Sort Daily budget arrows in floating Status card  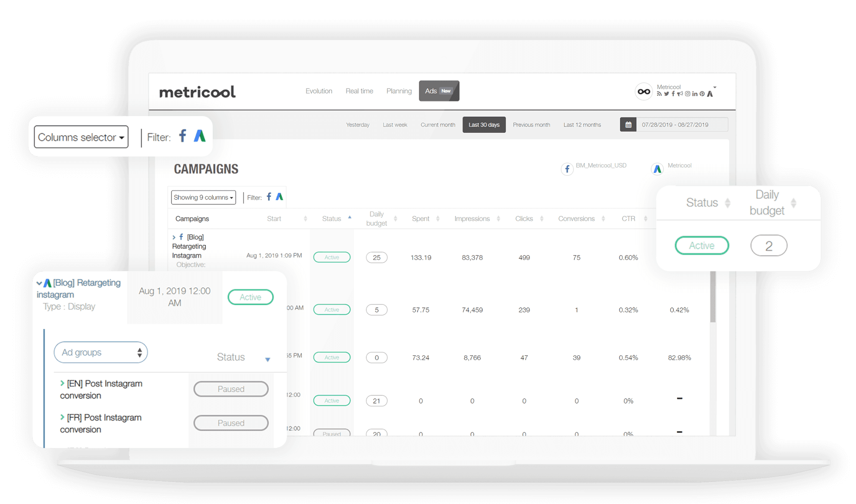(x=793, y=203)
